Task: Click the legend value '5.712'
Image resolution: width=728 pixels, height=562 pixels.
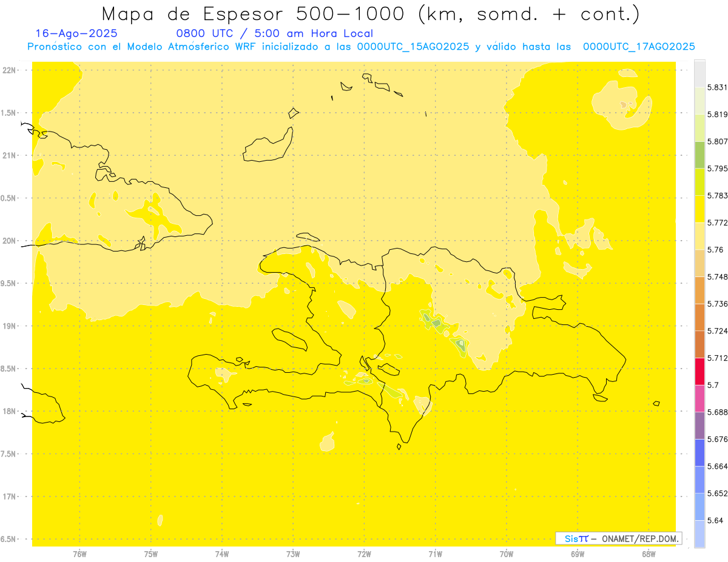Action: click(x=718, y=358)
